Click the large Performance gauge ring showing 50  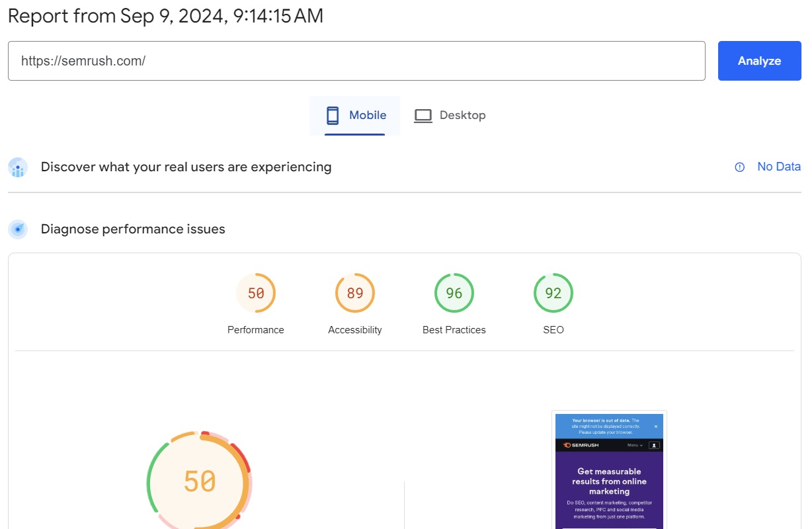pos(198,481)
